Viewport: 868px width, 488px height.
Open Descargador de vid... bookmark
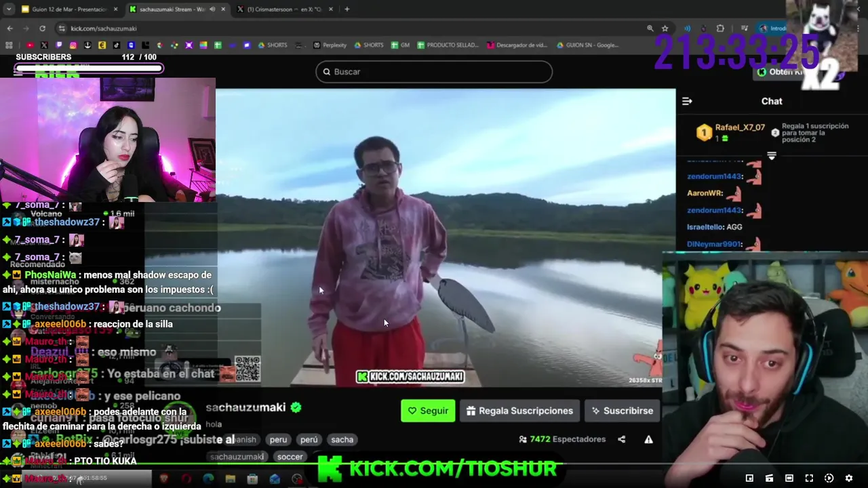[517, 45]
